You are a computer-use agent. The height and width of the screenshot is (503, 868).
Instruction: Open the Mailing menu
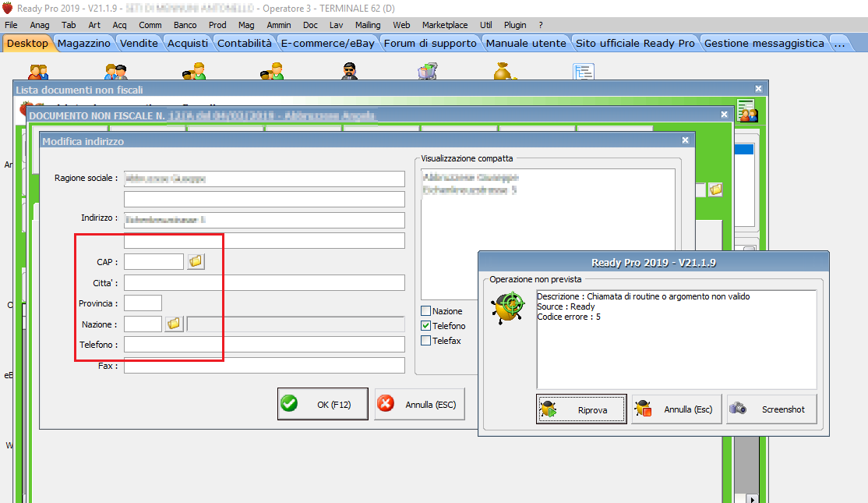(x=368, y=25)
